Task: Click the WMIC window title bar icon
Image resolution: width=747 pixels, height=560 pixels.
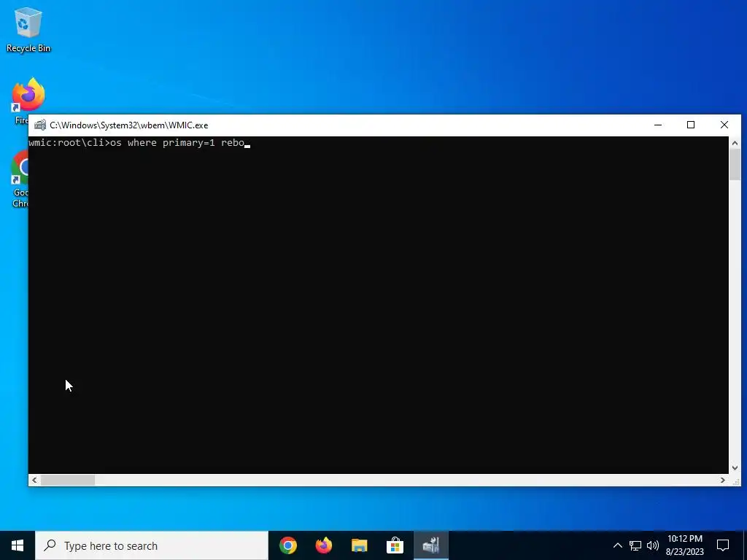Action: coord(40,125)
